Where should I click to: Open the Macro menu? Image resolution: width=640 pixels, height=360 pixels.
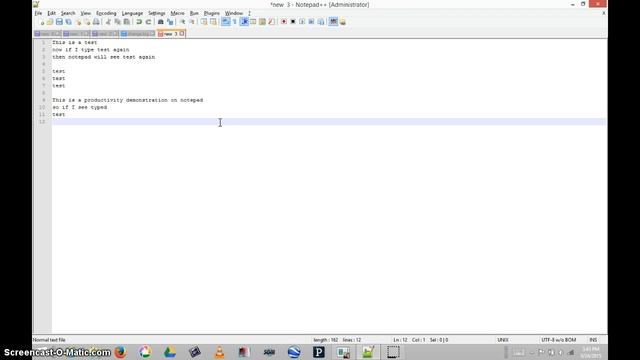pos(178,13)
